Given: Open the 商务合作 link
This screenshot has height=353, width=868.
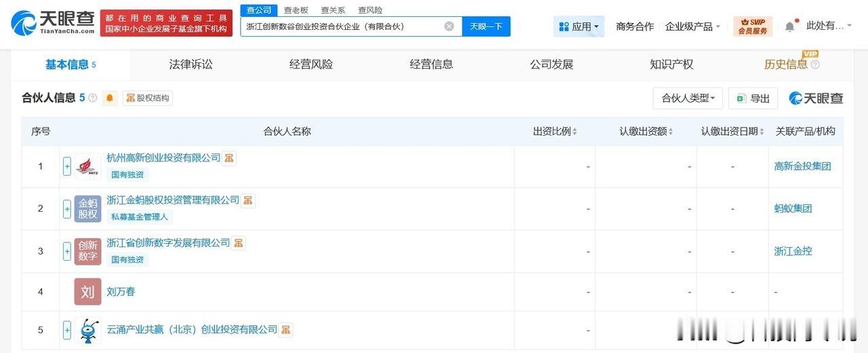Looking at the screenshot, I should tap(635, 26).
